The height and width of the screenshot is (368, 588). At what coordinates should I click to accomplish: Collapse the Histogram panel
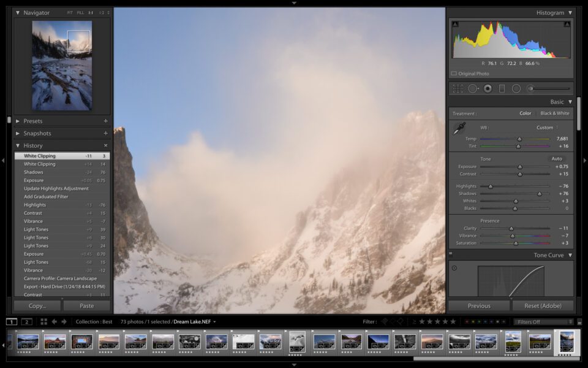pos(570,13)
